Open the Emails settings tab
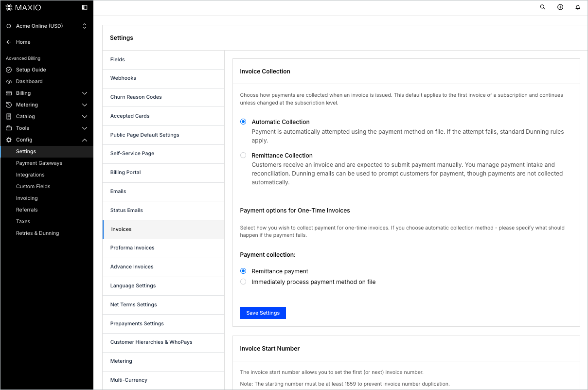 click(163, 192)
